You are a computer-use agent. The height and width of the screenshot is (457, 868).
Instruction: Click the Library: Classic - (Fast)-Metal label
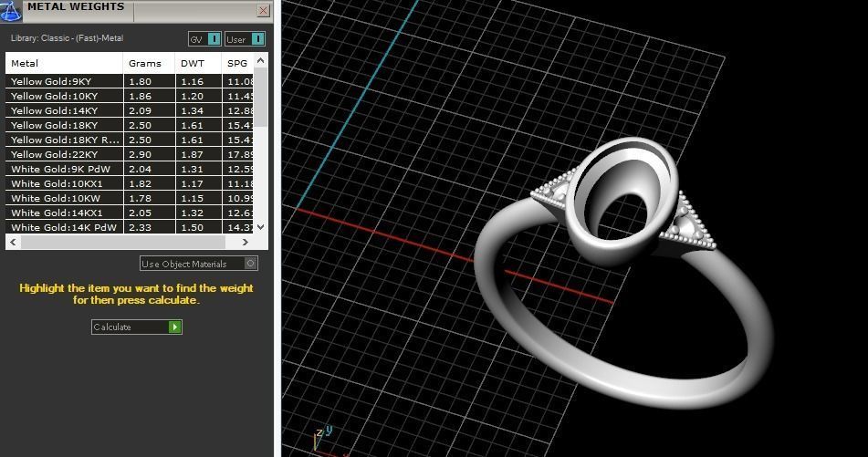(67, 38)
